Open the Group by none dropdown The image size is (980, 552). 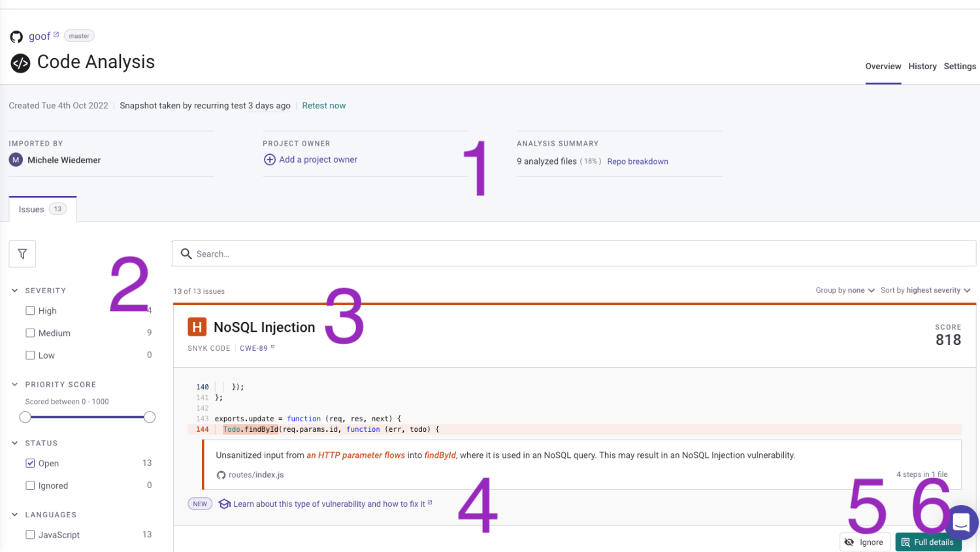pyautogui.click(x=845, y=290)
